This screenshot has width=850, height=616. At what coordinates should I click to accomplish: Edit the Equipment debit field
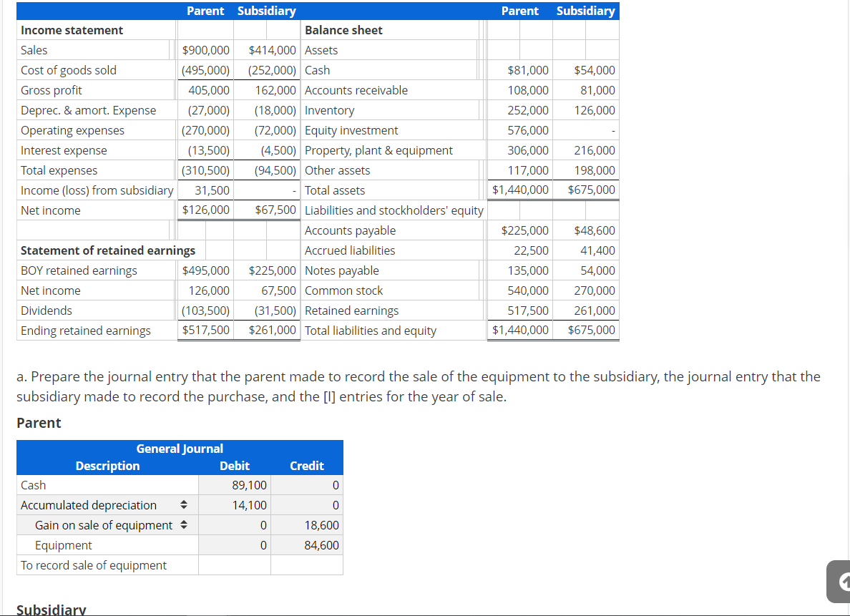235,545
